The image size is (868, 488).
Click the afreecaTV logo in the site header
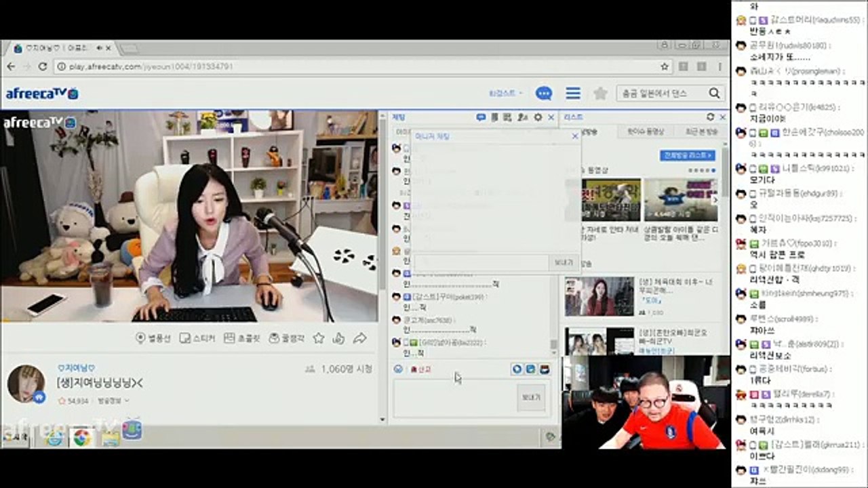42,94
